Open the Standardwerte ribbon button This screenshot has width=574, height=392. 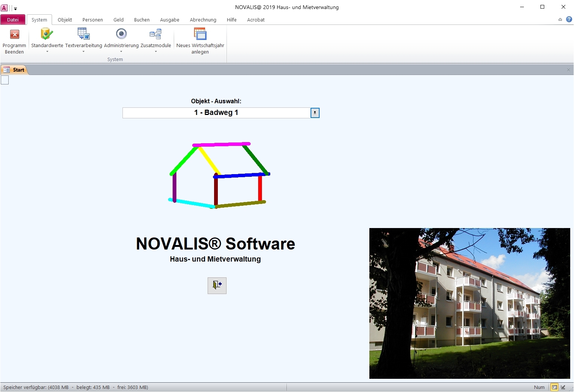(47, 40)
